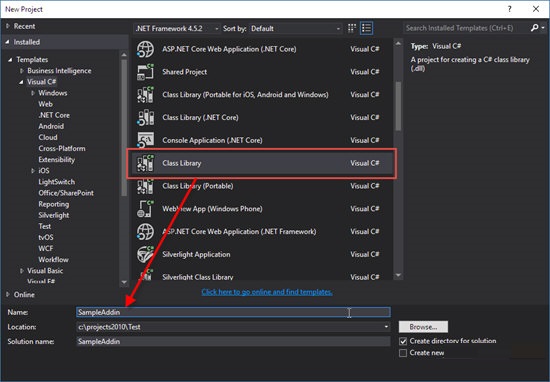550x382 pixels.
Task: Switch to medium icons list view
Action: (x=367, y=28)
